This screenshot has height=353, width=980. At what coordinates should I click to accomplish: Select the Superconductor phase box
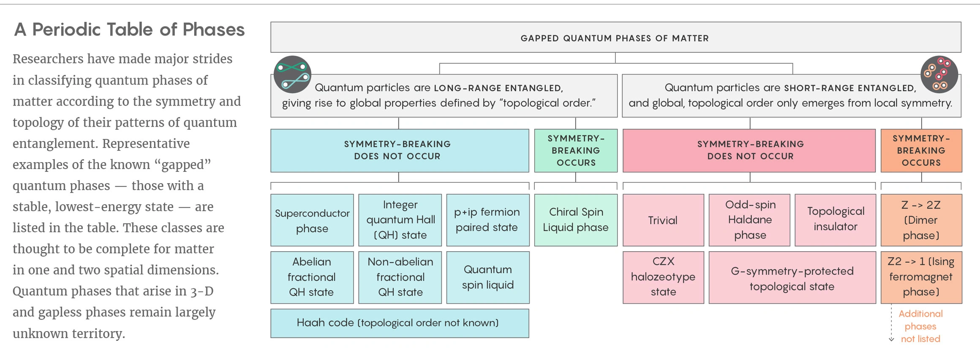pos(312,220)
